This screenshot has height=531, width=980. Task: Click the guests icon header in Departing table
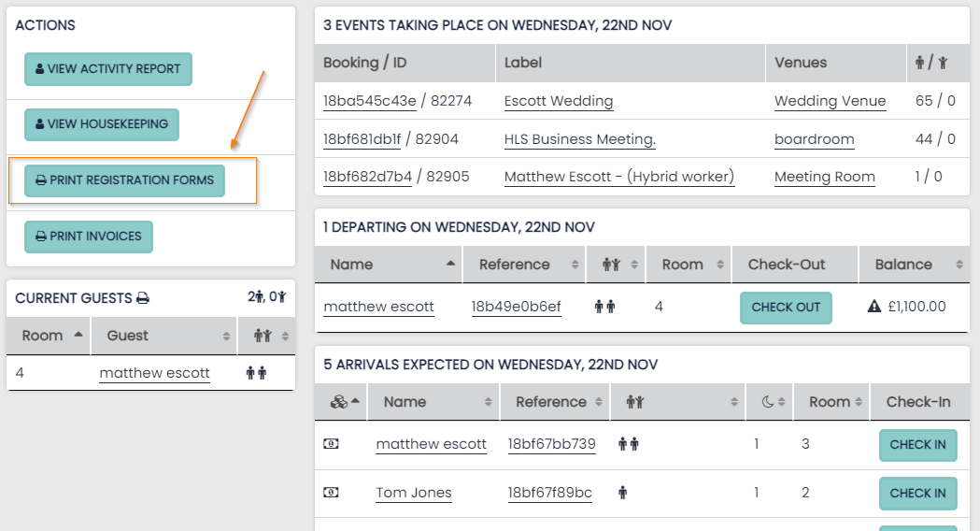pos(612,265)
